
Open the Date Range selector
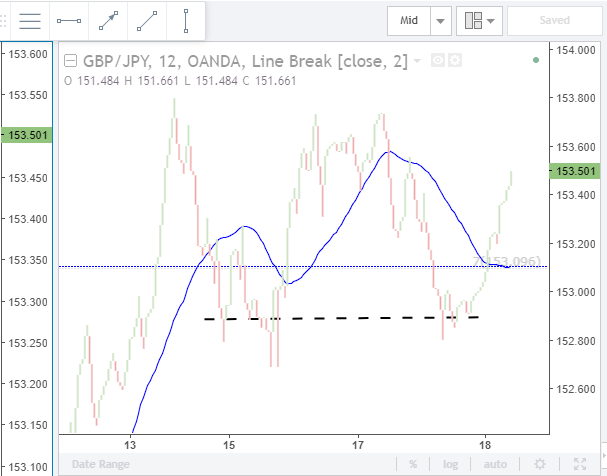(101, 464)
